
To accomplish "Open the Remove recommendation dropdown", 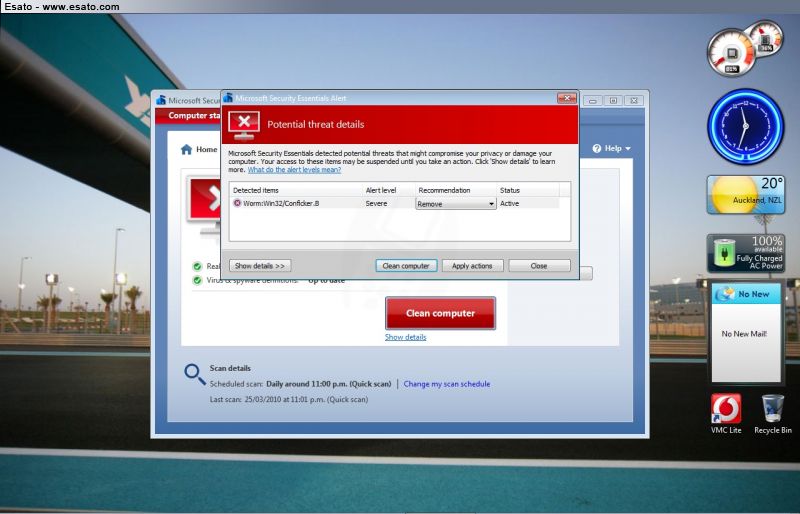I will click(x=456, y=204).
